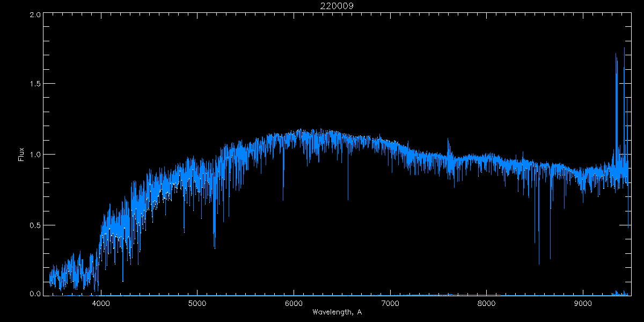Click the 6000 x-axis tick label

[x=294, y=303]
